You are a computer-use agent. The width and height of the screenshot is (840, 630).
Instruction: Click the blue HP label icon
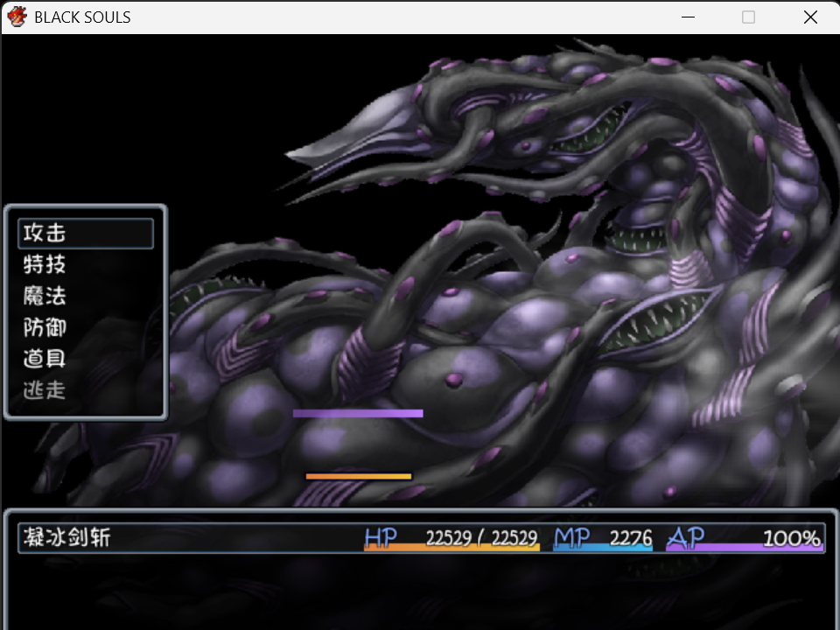pyautogui.click(x=381, y=537)
